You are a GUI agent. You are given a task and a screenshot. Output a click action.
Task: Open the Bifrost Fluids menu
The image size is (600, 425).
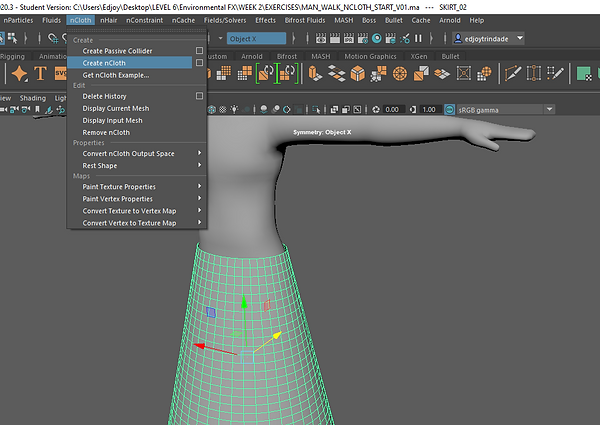(x=305, y=20)
